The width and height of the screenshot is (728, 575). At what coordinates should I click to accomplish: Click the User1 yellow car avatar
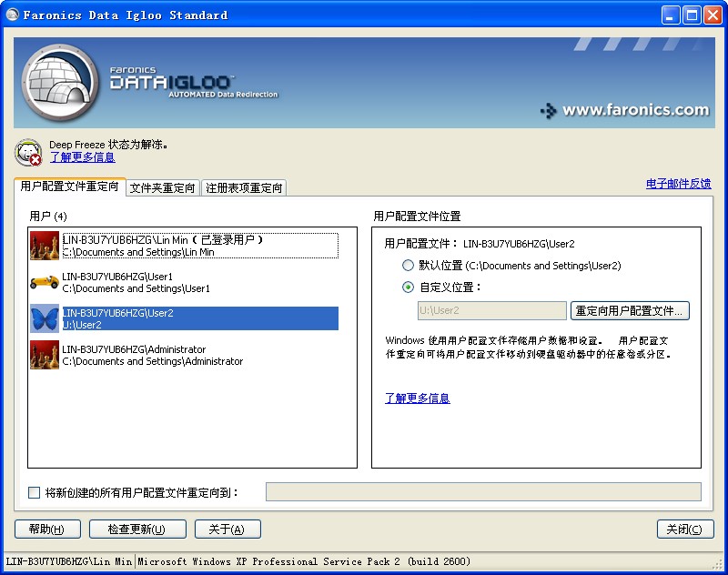click(45, 282)
